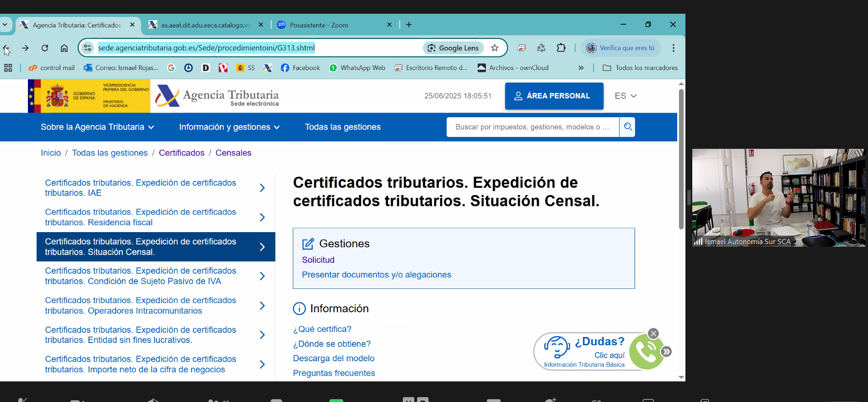Go to Censales breadcrumb
This screenshot has height=402, width=868.
[233, 153]
